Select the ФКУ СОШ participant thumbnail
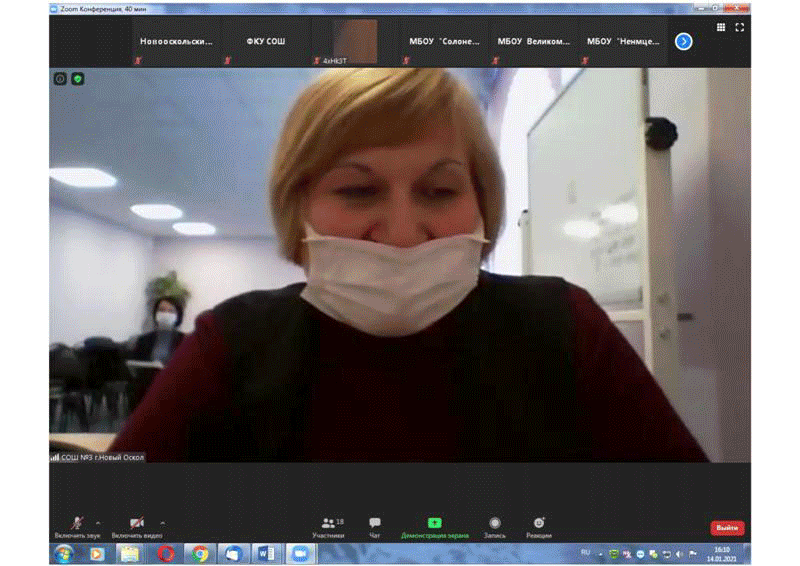 [266, 42]
